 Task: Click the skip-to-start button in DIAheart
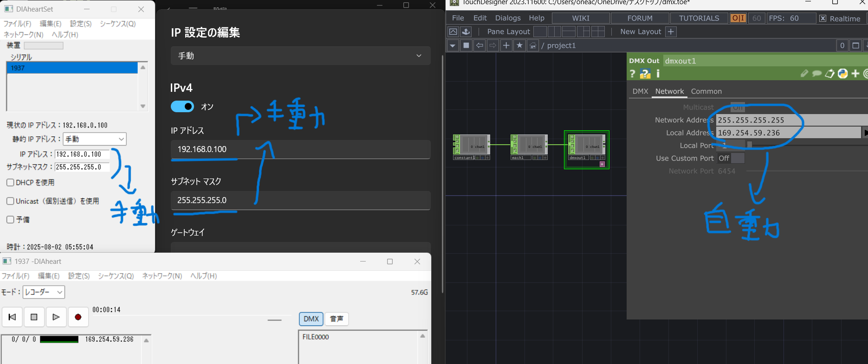(x=13, y=317)
